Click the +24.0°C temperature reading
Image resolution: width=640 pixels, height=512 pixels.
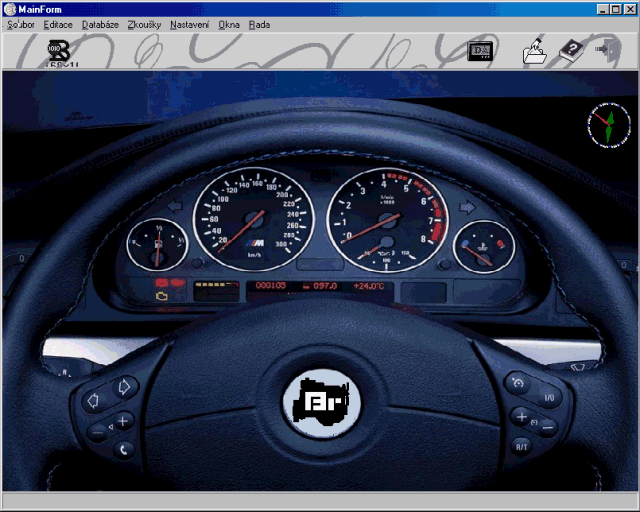click(x=369, y=286)
